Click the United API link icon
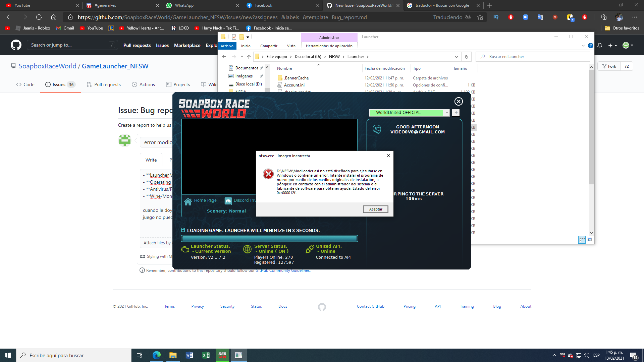644x362 pixels. coord(310,249)
